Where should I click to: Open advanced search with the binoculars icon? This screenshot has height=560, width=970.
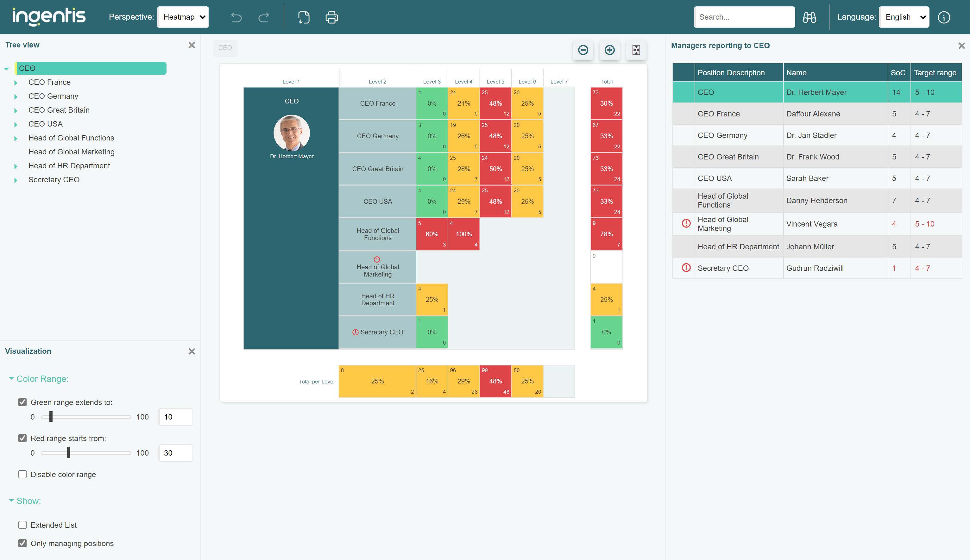[809, 17]
